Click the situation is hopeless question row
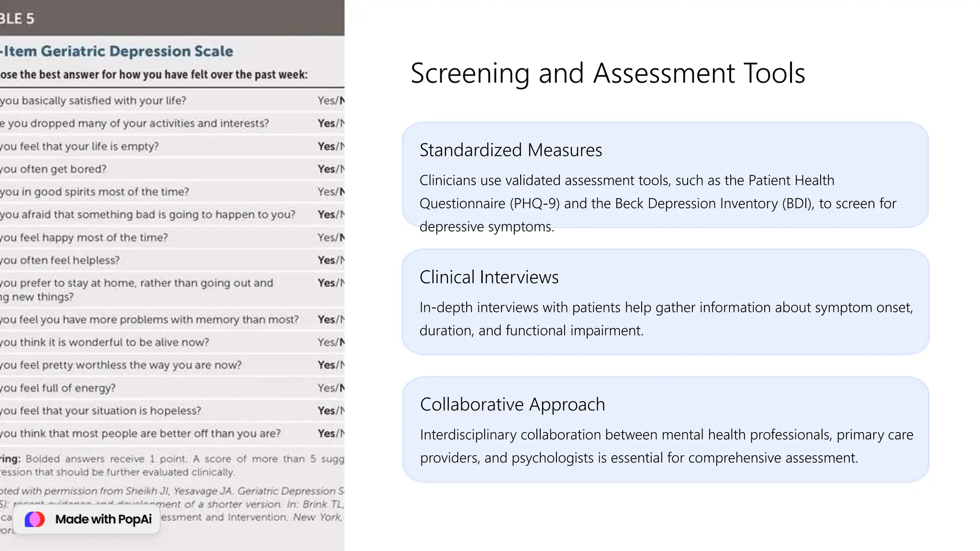 (100, 411)
